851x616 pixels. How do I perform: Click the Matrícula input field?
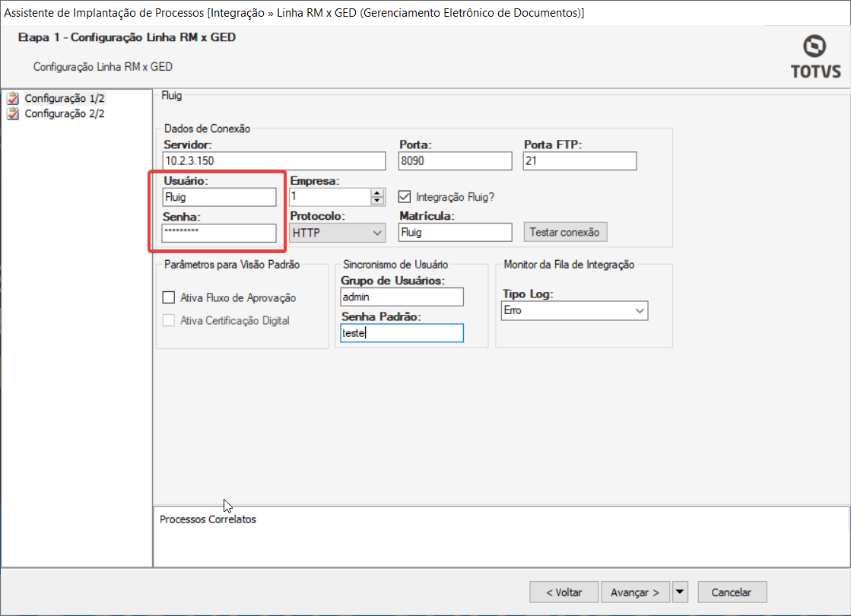click(x=456, y=232)
